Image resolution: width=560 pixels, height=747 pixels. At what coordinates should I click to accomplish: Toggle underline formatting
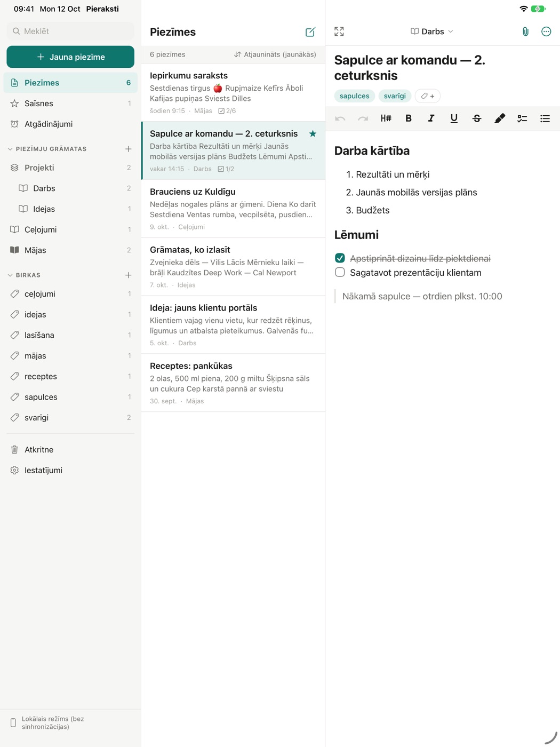pos(454,118)
